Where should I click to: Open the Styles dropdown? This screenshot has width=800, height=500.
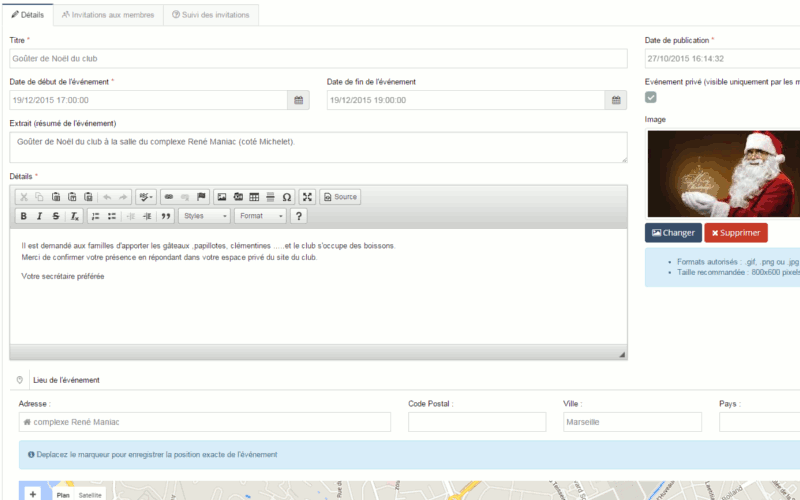[x=205, y=216]
